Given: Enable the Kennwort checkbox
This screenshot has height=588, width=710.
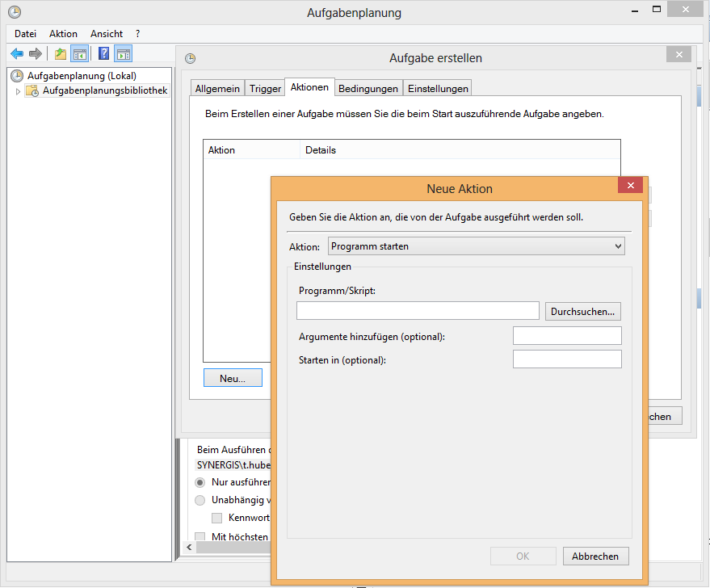Looking at the screenshot, I should coord(216,517).
